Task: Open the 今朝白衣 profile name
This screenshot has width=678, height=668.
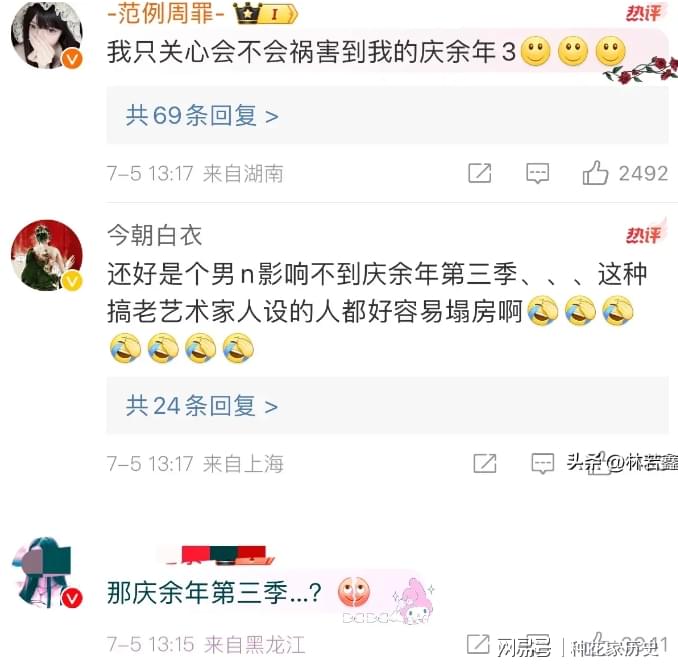Action: tap(154, 236)
